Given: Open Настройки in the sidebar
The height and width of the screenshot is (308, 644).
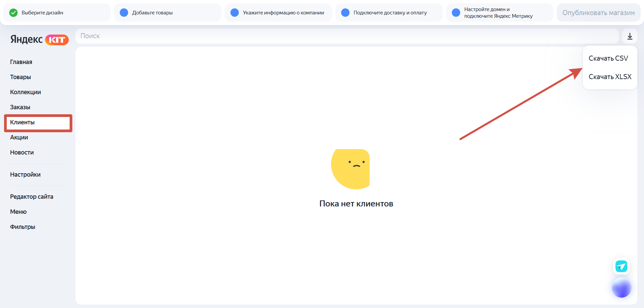Looking at the screenshot, I should pyautogui.click(x=25, y=175).
